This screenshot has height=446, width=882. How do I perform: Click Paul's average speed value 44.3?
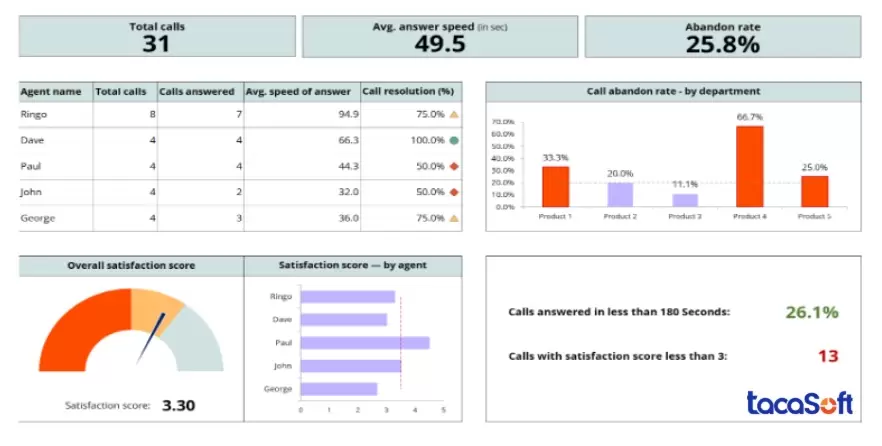coord(348,166)
